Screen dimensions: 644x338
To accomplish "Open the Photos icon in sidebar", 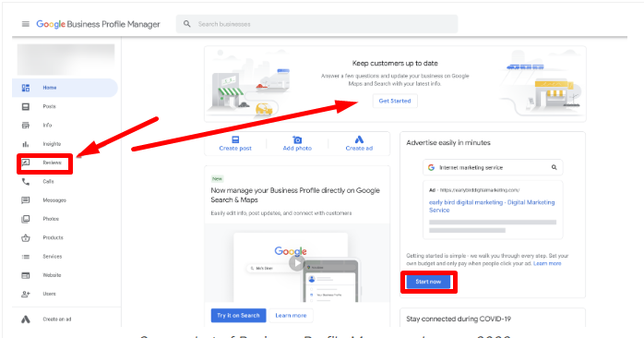I will click(x=26, y=219).
